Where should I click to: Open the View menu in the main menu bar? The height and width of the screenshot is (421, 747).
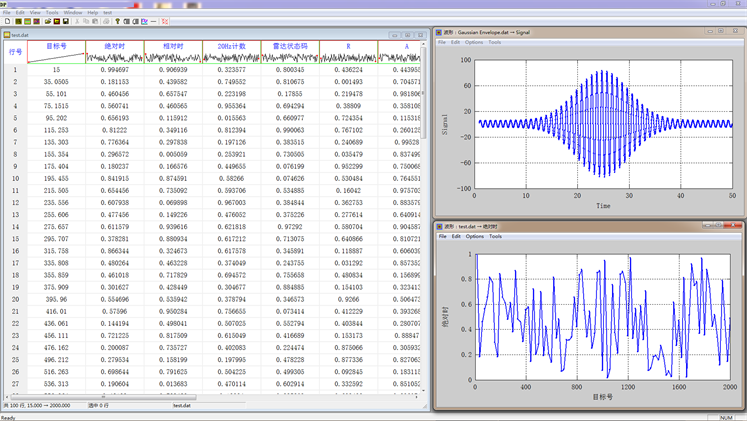[35, 13]
